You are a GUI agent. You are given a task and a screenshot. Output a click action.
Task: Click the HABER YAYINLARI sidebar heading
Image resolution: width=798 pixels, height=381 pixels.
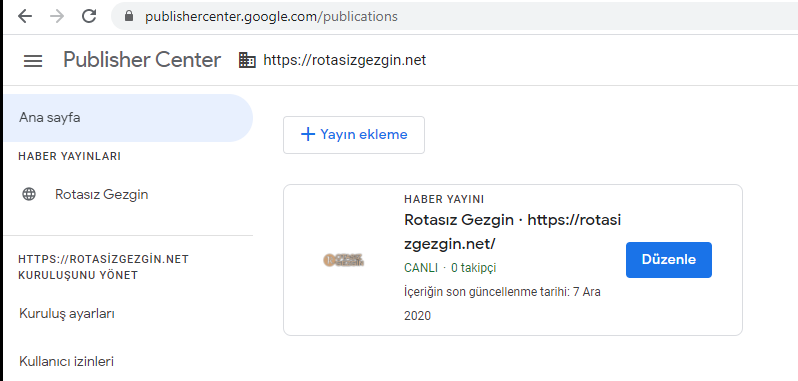[x=70, y=156]
